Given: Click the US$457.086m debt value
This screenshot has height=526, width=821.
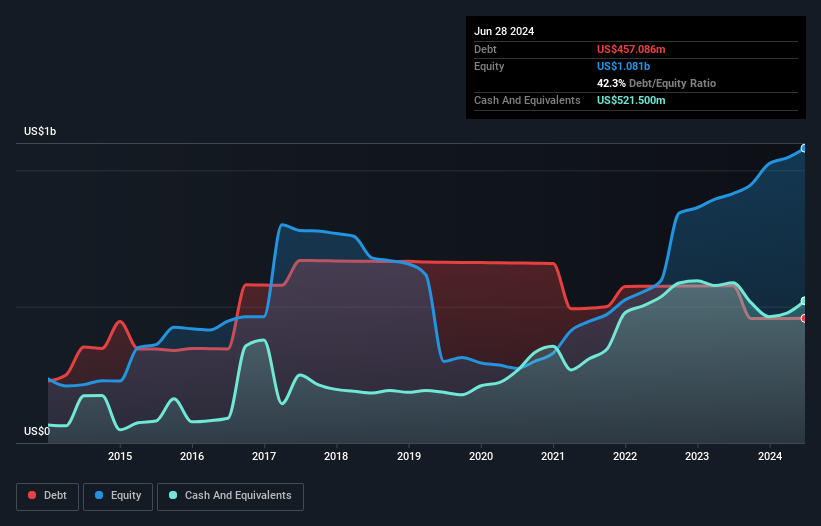Looking at the screenshot, I should click(631, 49).
